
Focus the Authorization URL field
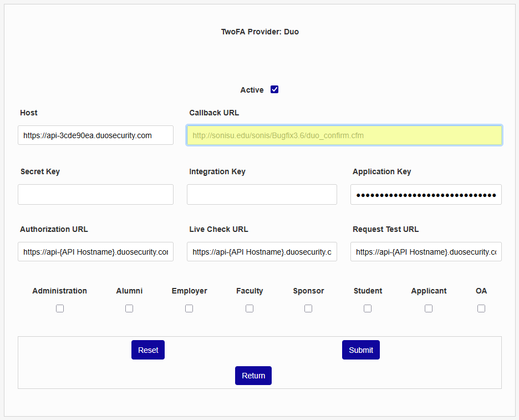tap(95, 252)
